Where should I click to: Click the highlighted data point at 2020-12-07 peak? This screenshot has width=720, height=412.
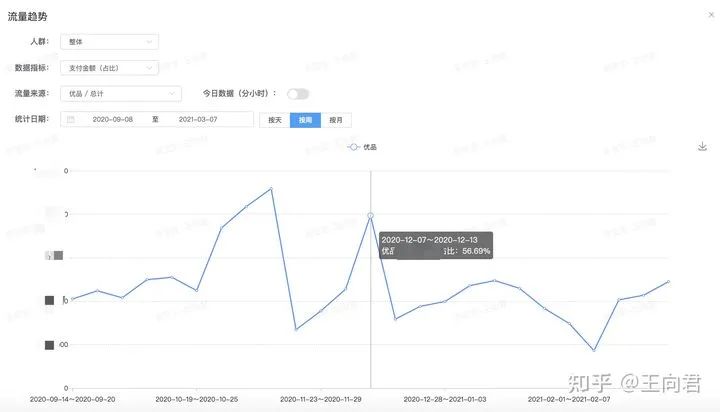coord(371,216)
